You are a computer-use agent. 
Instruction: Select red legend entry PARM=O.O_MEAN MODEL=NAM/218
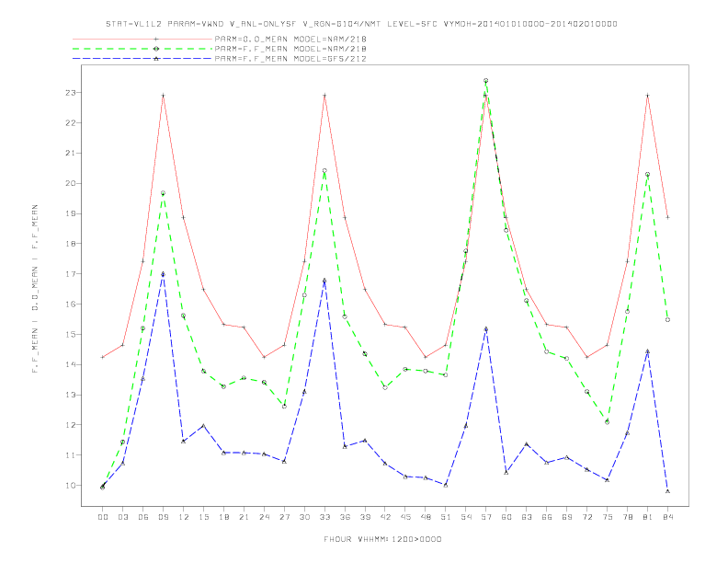click(x=290, y=39)
